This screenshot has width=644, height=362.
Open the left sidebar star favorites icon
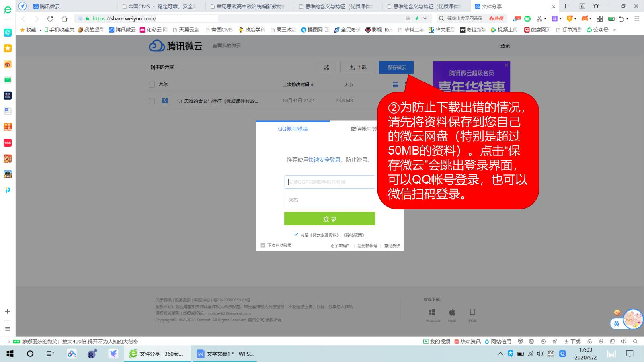(8, 48)
